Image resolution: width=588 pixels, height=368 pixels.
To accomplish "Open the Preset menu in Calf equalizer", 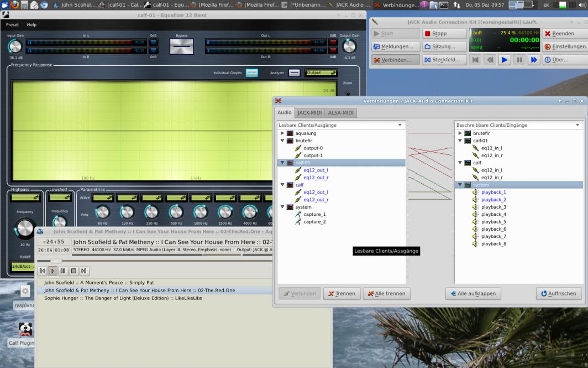I will (12, 25).
